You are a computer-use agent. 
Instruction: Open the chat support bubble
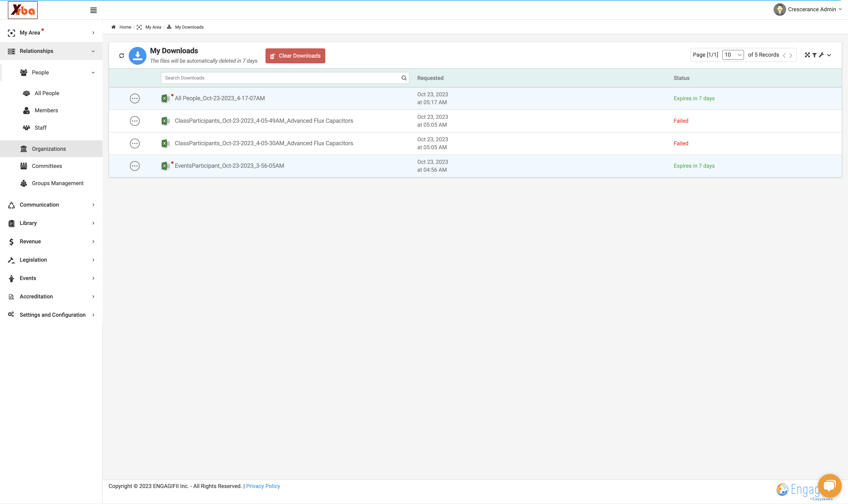pos(830,486)
